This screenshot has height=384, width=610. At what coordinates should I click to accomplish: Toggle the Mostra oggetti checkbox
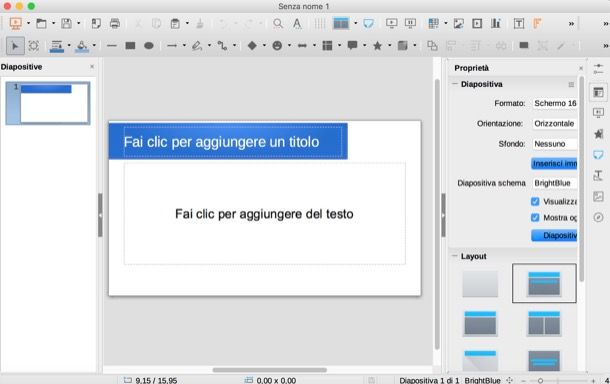(535, 217)
